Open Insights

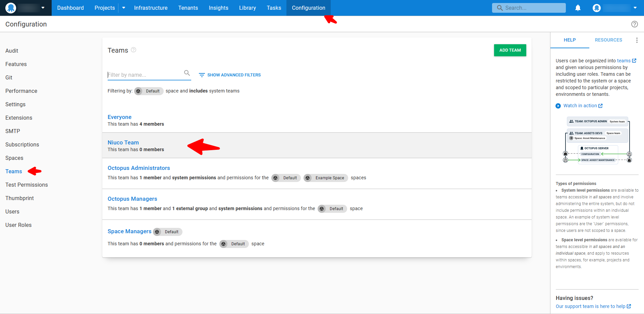[218, 8]
